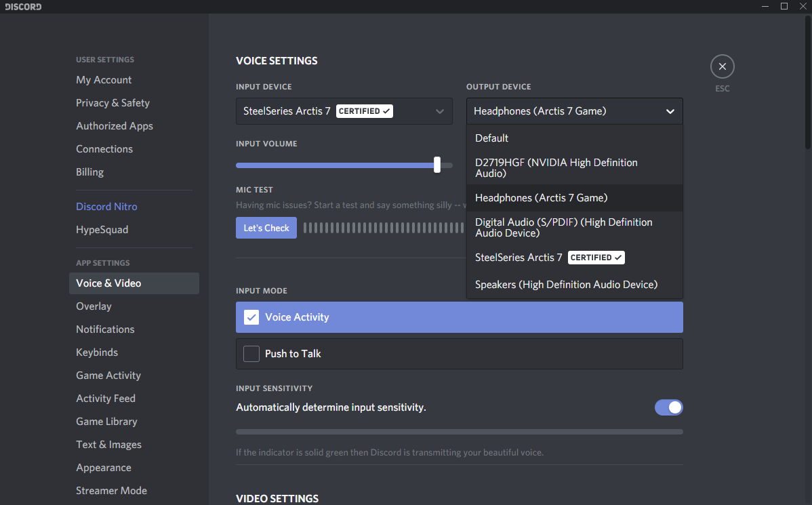Click the CERTIFIED badge in Input Device

coord(365,111)
